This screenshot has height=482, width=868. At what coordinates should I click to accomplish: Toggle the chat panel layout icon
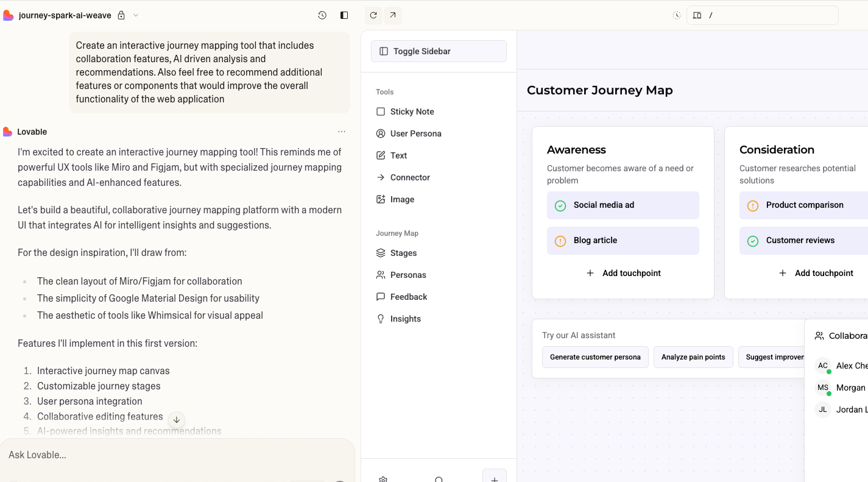click(x=344, y=15)
